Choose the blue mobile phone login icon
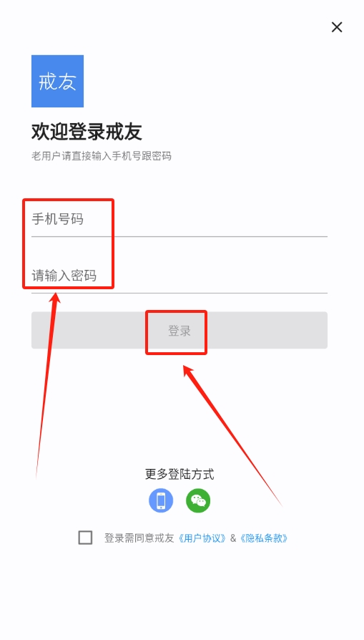364x640 pixels. coord(161,500)
